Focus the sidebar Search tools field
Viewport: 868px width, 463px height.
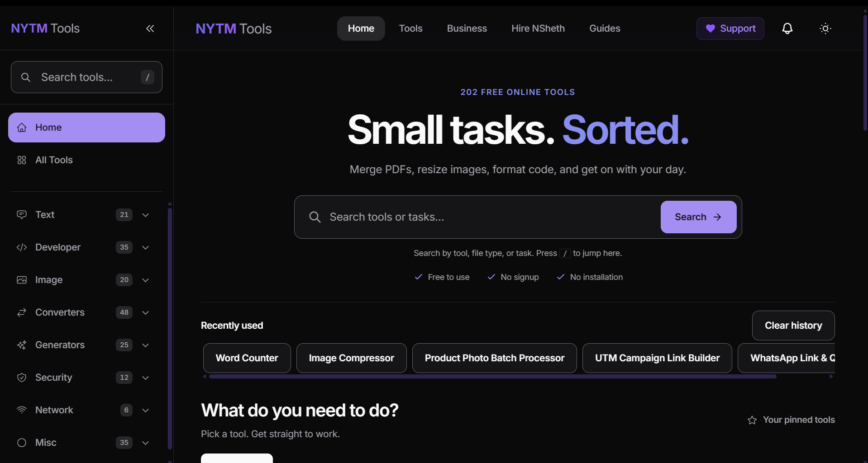(86, 77)
